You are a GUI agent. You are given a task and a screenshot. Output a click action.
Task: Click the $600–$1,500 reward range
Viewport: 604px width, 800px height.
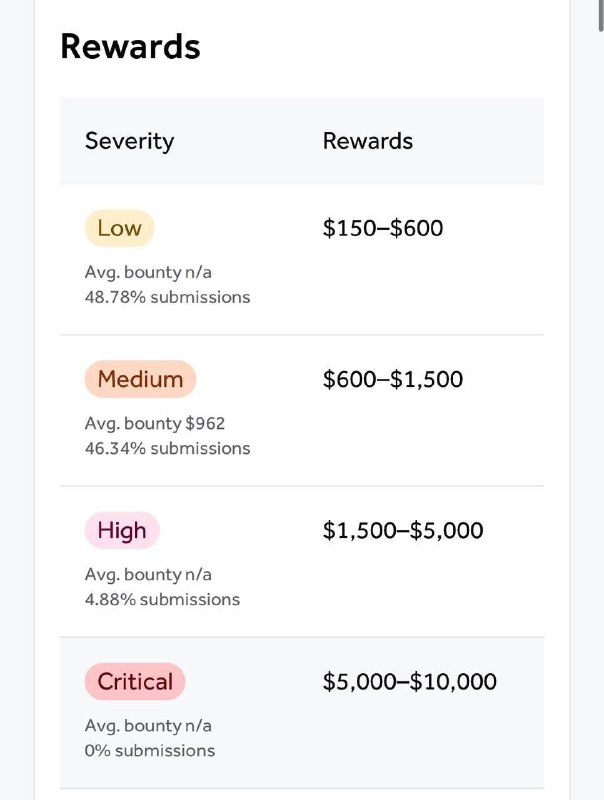click(x=393, y=379)
